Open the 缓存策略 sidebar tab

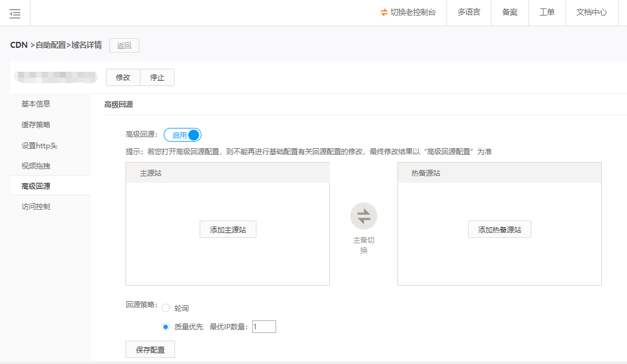pos(36,125)
